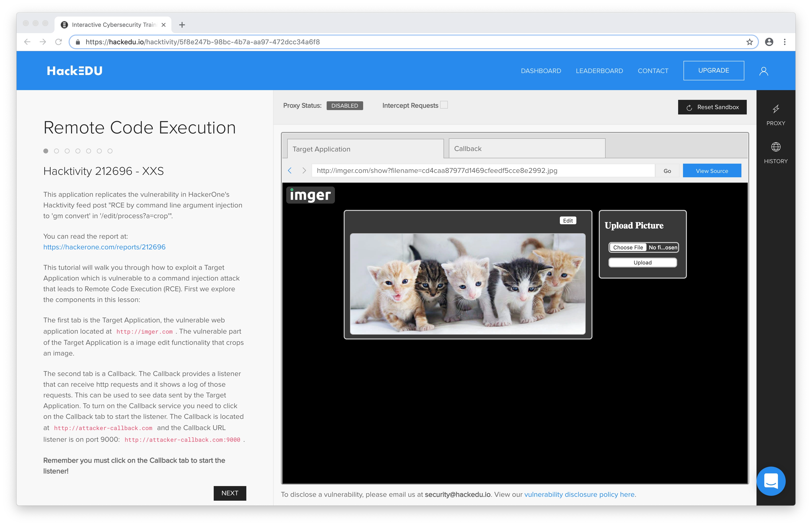Jump to the last lesson step dot
The image size is (812, 526).
click(110, 151)
